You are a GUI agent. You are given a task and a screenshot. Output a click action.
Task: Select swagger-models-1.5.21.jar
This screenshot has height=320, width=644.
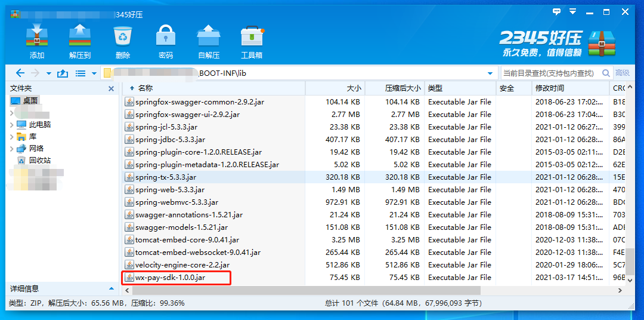click(181, 227)
